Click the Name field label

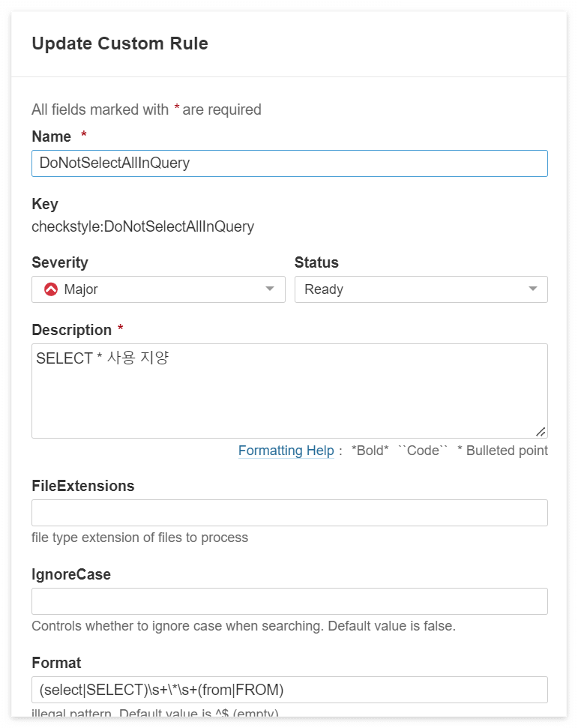(x=52, y=136)
